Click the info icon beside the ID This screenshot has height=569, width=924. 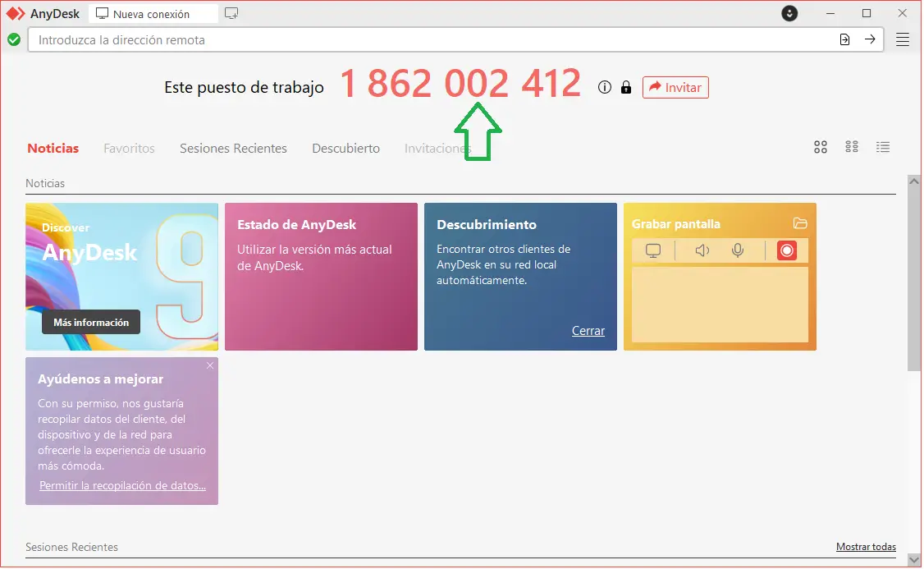pos(605,88)
